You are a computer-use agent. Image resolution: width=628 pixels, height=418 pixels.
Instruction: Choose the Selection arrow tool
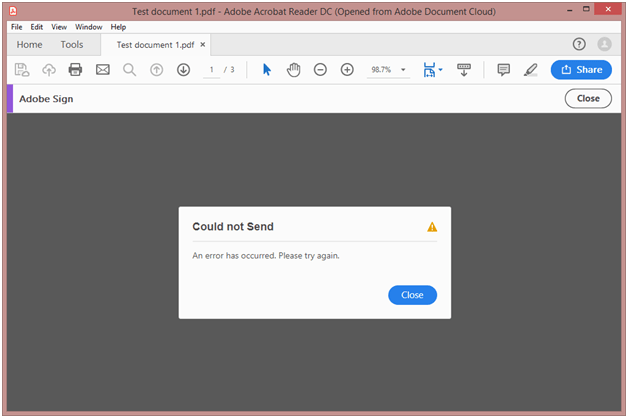point(267,70)
